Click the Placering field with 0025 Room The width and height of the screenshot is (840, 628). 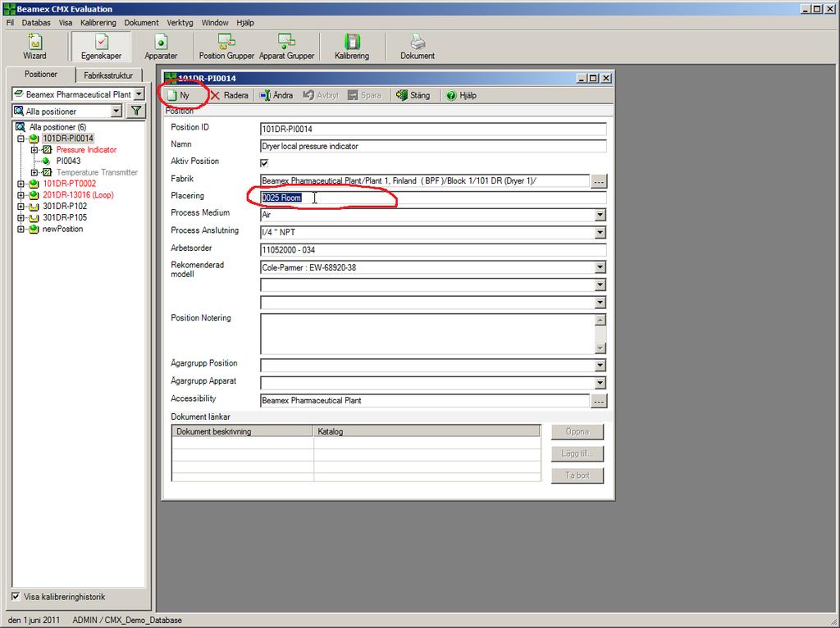pyautogui.click(x=433, y=198)
